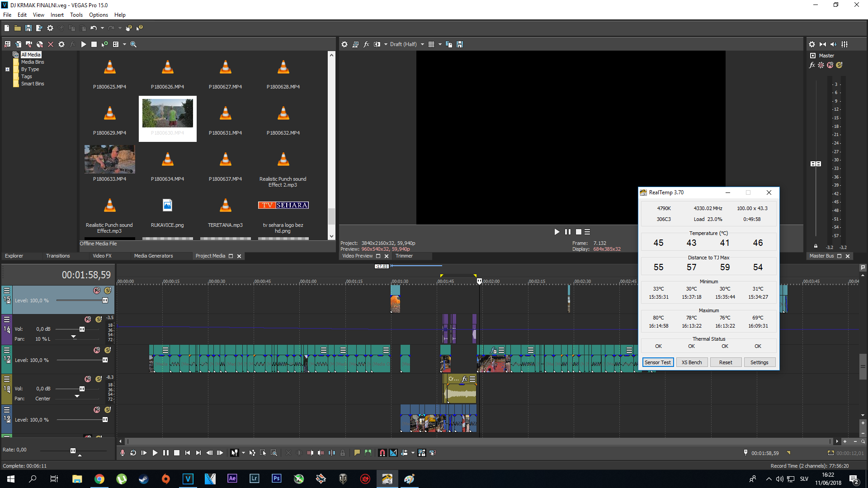Go to start of timeline
This screenshot has height=488, width=868.
[x=188, y=453]
